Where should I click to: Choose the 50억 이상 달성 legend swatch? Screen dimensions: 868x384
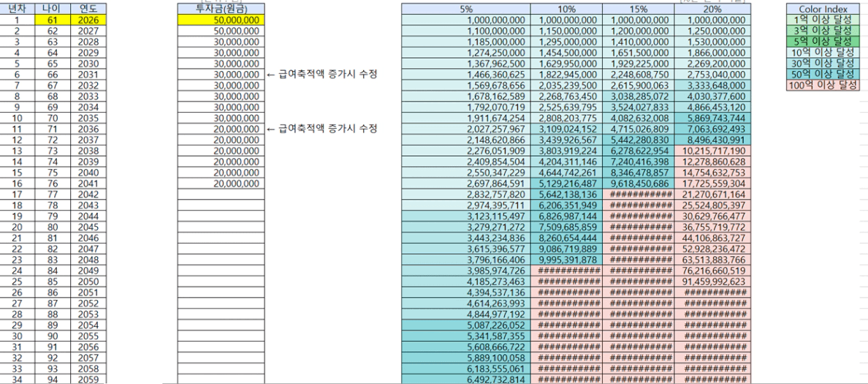pos(822,75)
